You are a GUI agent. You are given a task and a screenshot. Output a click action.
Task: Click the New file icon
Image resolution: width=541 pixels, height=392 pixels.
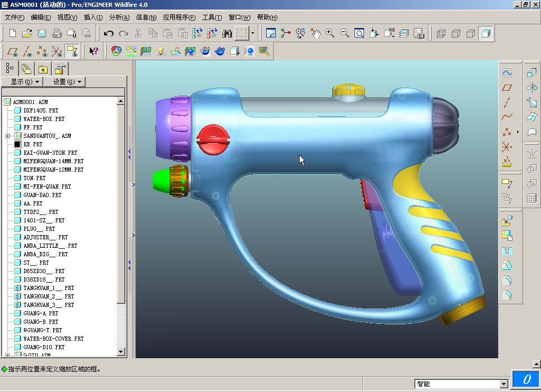point(13,33)
